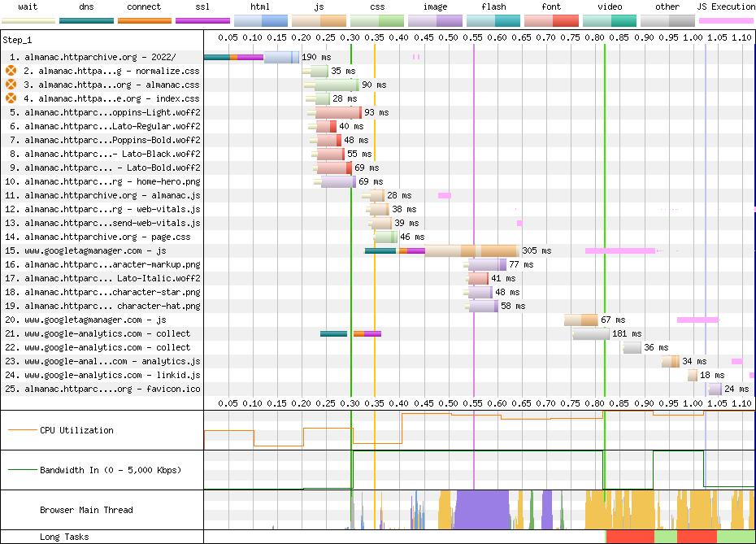
Task: Click the 181 ms google-analytics collect bar
Action: (590, 333)
